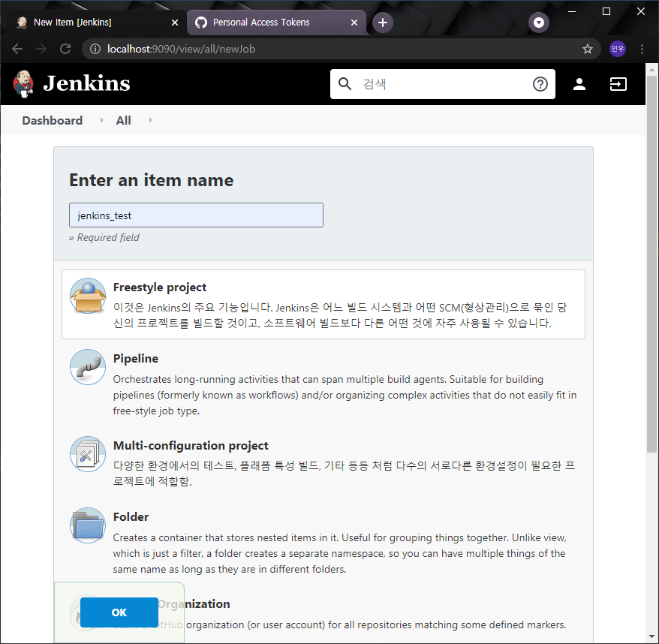The height and width of the screenshot is (644, 659).
Task: Click Jenkins favicon on New Item tab
Action: [x=22, y=23]
